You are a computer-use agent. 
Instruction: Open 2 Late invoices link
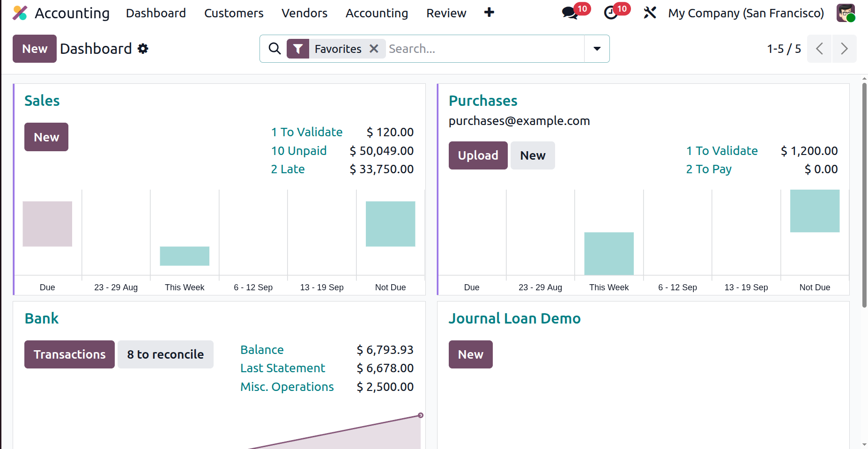coord(288,169)
